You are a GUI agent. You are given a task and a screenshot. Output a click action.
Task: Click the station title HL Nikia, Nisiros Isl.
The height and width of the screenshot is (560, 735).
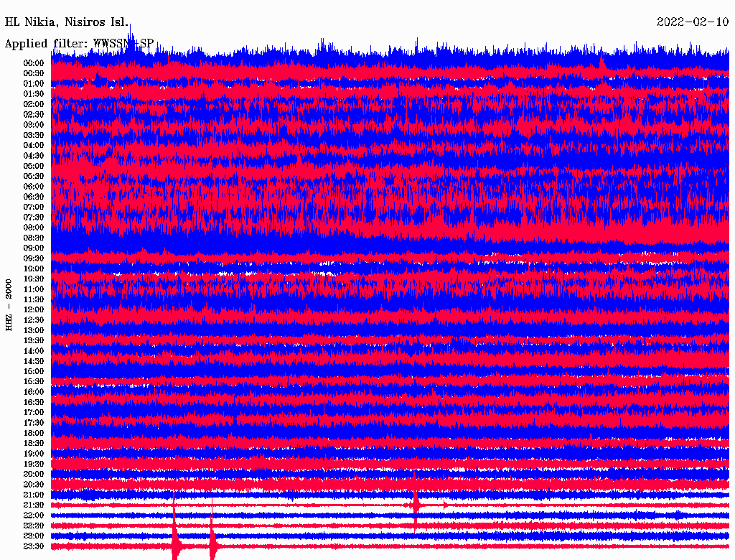67,22
